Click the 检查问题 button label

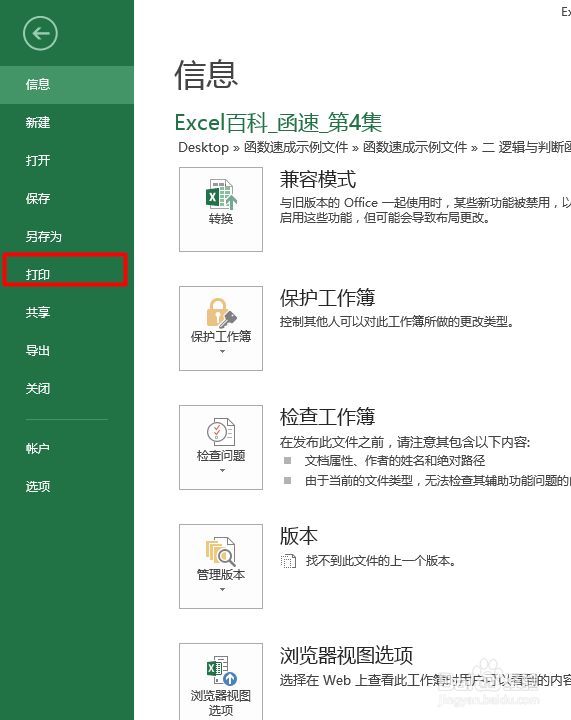[x=221, y=456]
